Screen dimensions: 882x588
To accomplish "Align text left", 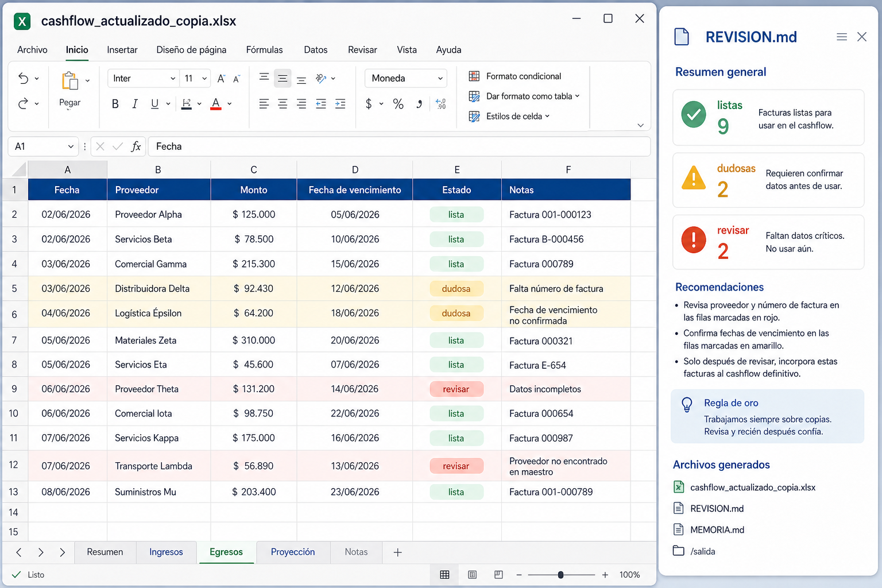I will pyautogui.click(x=264, y=104).
